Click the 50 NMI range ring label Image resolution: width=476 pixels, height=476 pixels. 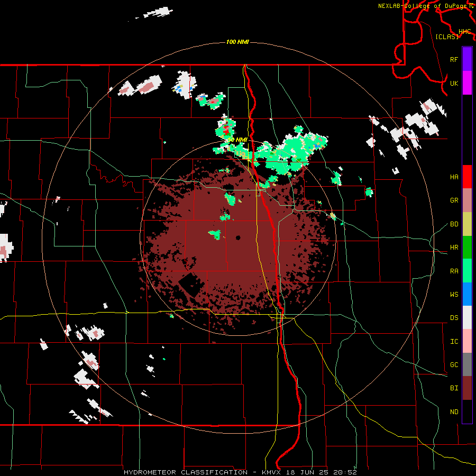click(237, 140)
